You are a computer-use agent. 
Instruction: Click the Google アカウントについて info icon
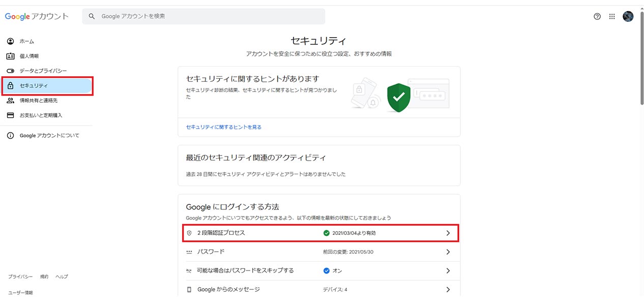pyautogui.click(x=10, y=136)
